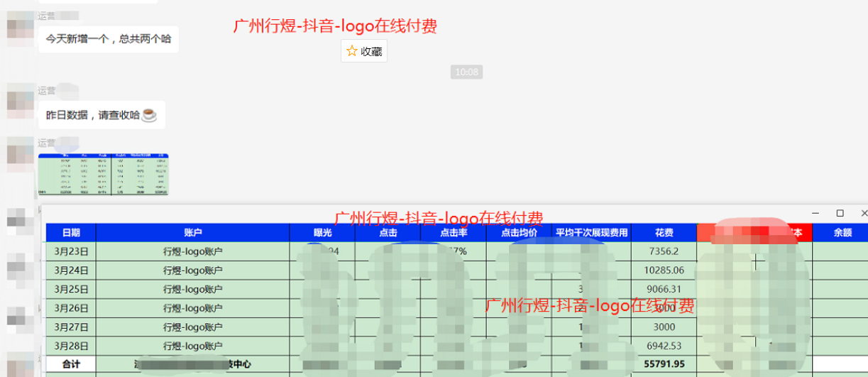The image size is (868, 377).
Task: Click 行煜-logo账户 in the 3月23日 row
Action: 193,251
